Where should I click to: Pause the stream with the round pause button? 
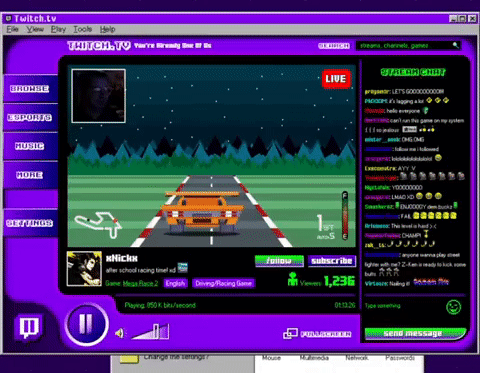(x=86, y=324)
